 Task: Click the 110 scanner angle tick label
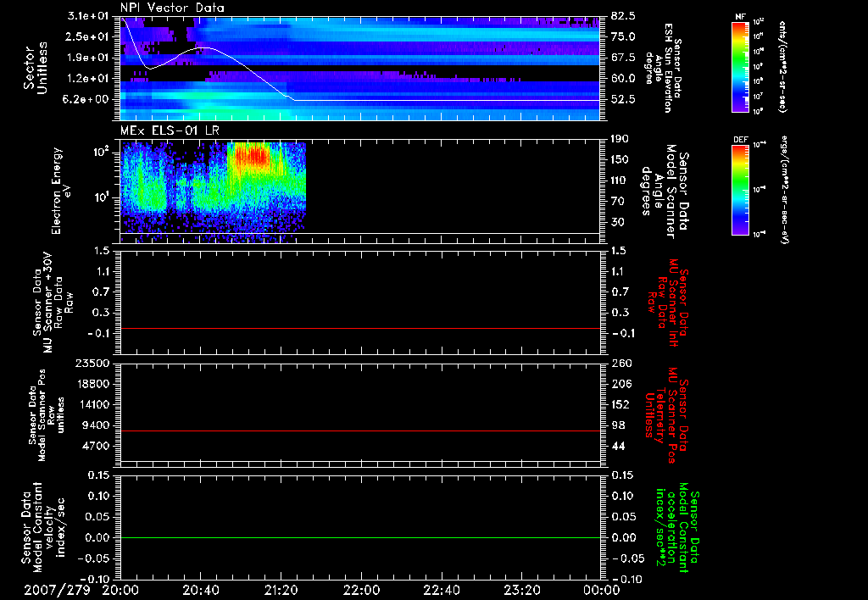620,181
